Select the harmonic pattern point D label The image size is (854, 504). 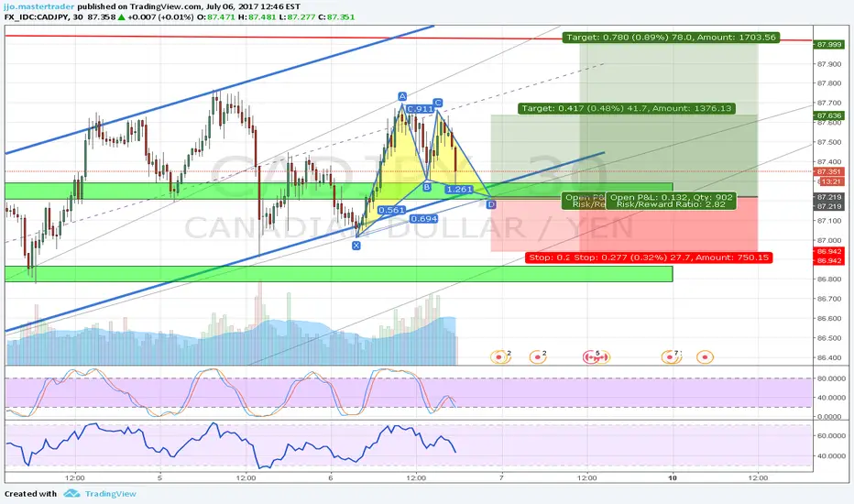491,204
